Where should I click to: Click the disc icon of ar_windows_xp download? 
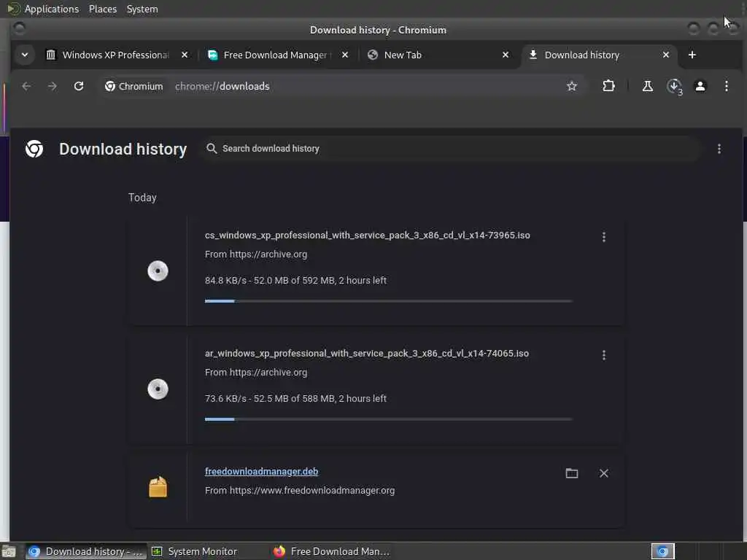(x=158, y=389)
